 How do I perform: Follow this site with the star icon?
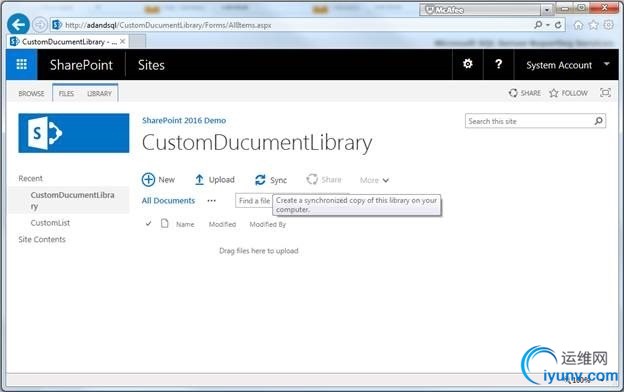tap(553, 93)
